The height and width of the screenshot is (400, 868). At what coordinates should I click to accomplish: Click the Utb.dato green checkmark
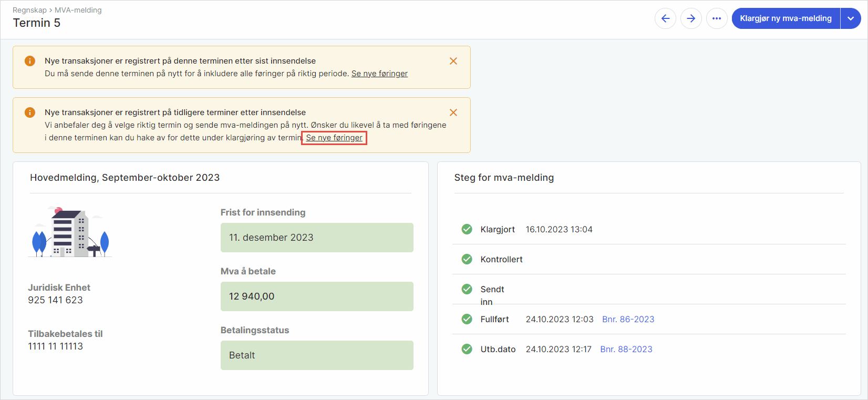467,349
